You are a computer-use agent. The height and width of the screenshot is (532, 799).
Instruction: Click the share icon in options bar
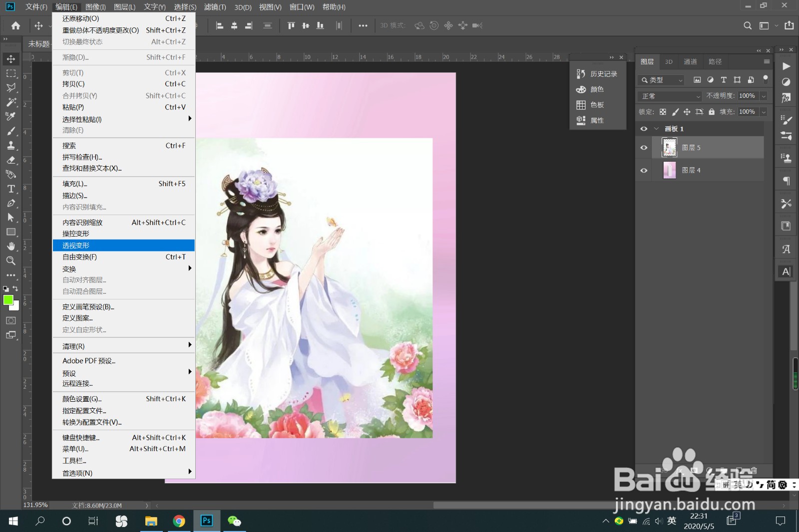tap(789, 25)
